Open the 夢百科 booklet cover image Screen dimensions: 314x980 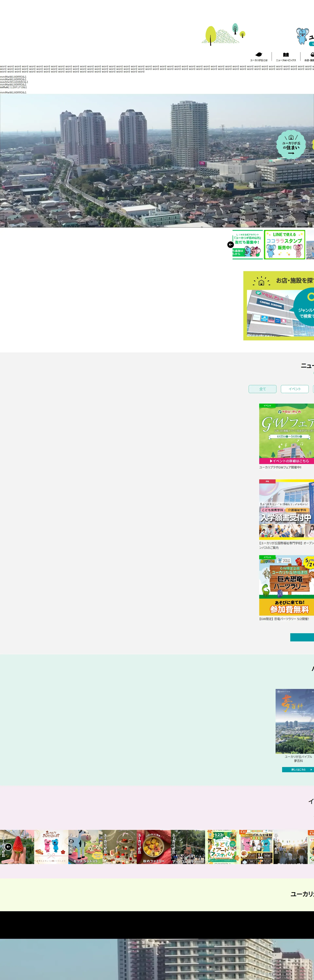point(295,721)
